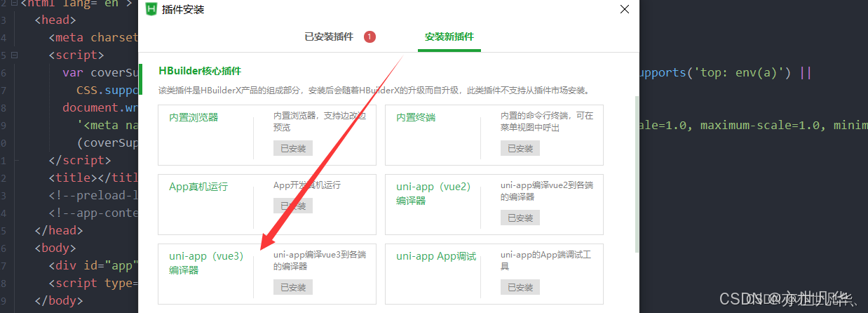Screen dimensions: 868x313
Task: Click the uni-app的App端调试工具 description text
Action: [545, 261]
